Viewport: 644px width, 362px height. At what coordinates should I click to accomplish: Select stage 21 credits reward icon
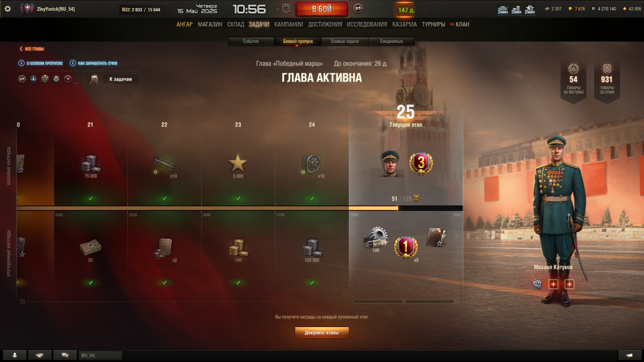coord(90,164)
